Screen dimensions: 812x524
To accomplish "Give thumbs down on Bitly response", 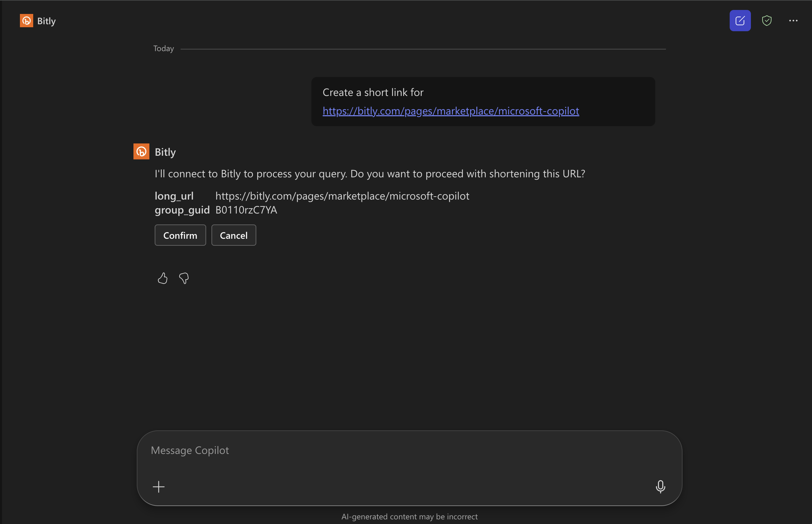I will (184, 278).
